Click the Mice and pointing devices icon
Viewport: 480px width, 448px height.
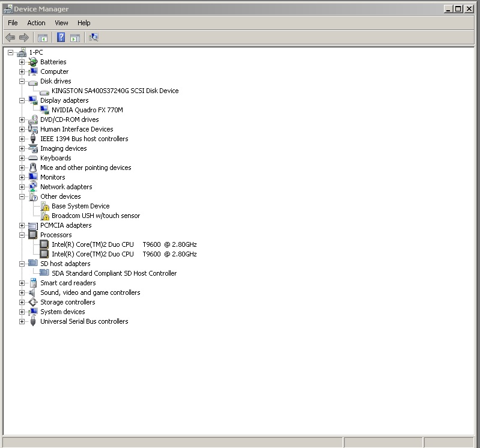(x=33, y=168)
